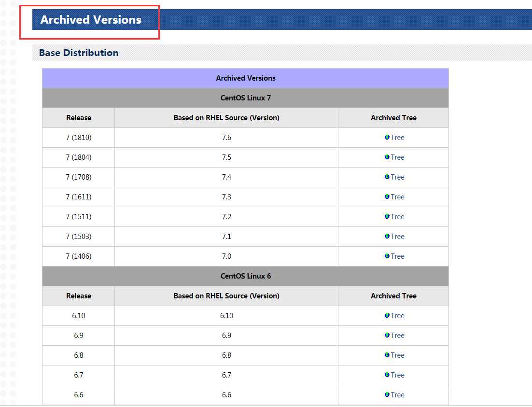
Task: Open the Tree link for release 7 (1804)
Action: click(397, 157)
